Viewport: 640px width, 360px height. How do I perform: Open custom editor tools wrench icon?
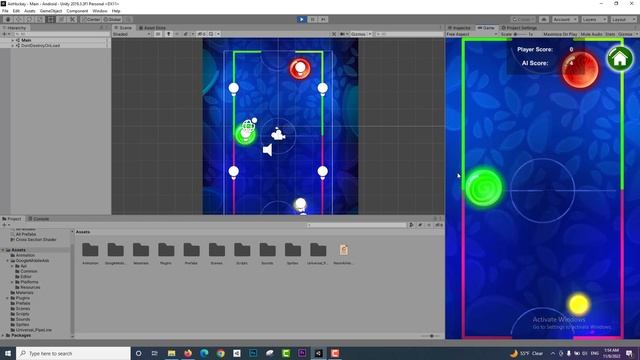tap(72, 19)
